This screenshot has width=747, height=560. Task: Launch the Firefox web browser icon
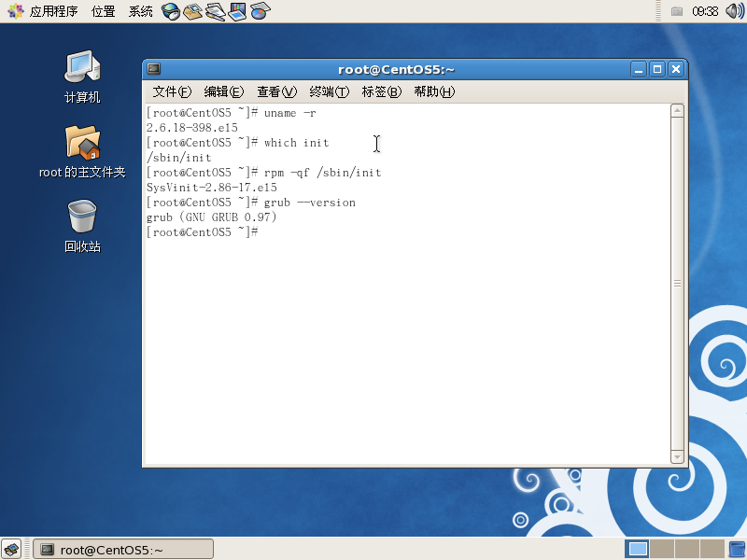171,11
